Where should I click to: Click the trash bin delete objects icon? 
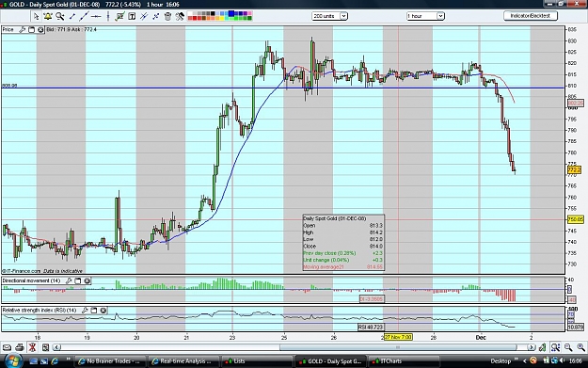click(167, 16)
